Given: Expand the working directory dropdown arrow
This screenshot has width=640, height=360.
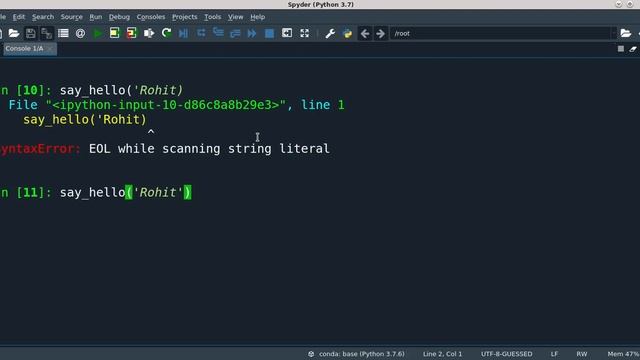Looking at the screenshot, I should point(613,33).
